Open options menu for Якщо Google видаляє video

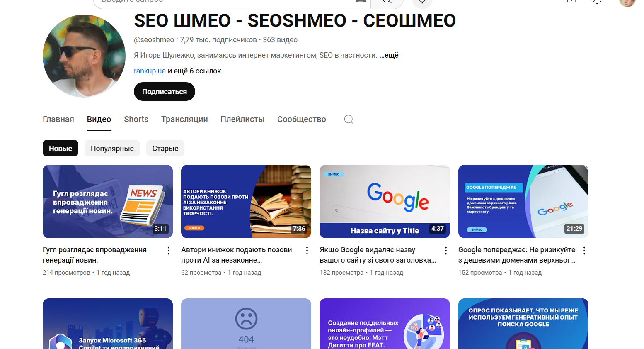tap(446, 251)
